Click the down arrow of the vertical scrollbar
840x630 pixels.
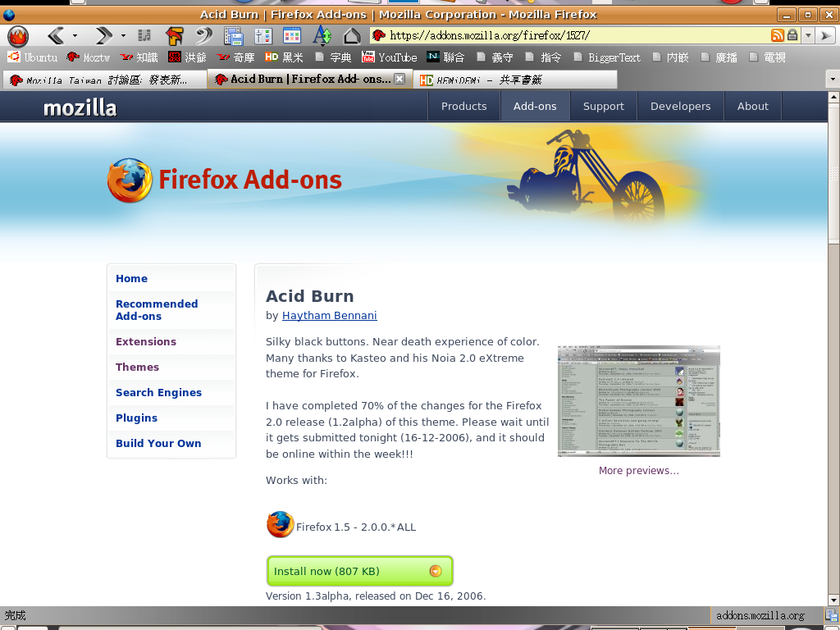point(833,600)
